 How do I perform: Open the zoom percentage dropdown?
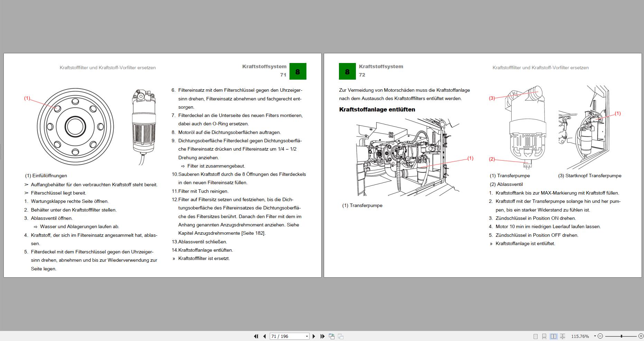click(595, 336)
